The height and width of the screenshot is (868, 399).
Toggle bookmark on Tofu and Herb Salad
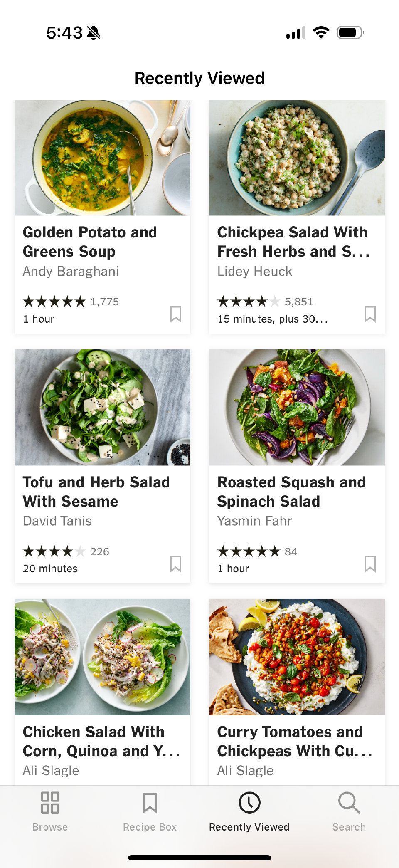(176, 564)
